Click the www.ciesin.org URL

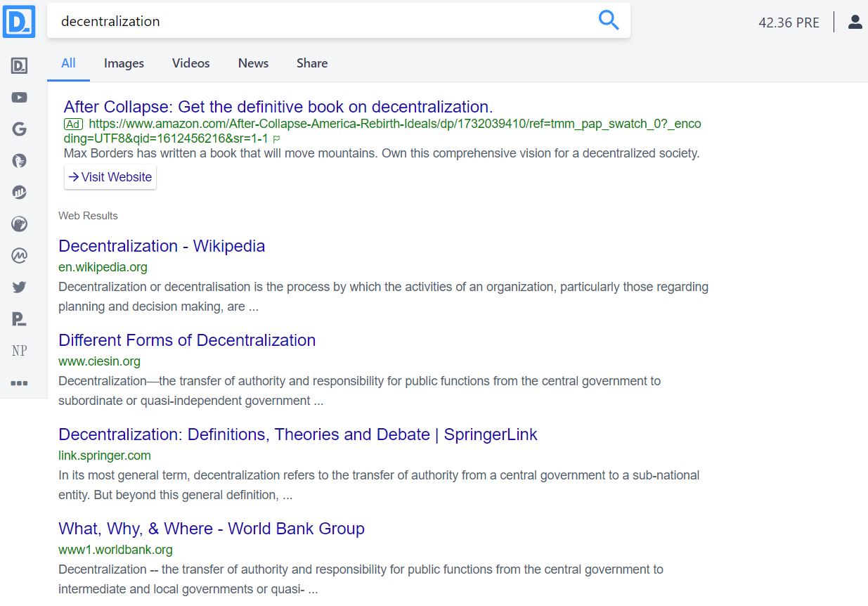99,361
